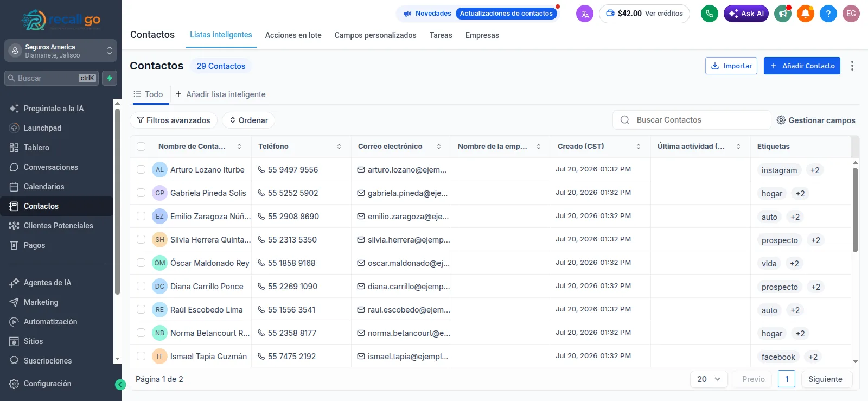This screenshot has width=868, height=401.
Task: Click the sidebar vertical scrollbar
Action: [117, 201]
